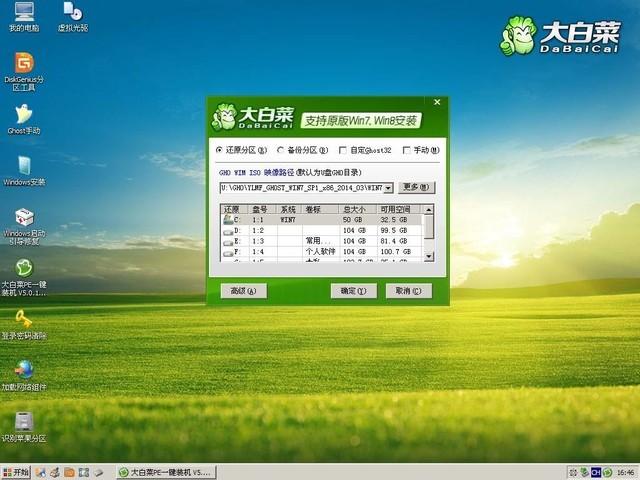Select partition row F: 1:4 个人软件
Screen dimensions: 640x480
(322, 251)
